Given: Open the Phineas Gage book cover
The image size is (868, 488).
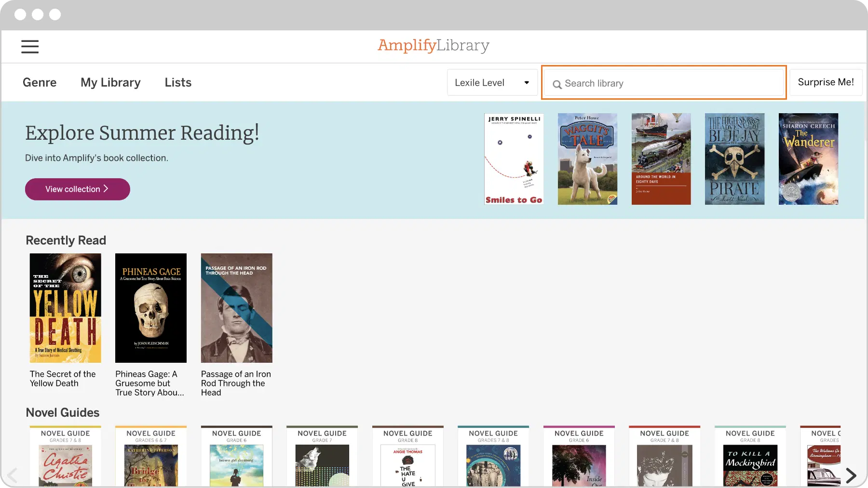Looking at the screenshot, I should point(151,308).
